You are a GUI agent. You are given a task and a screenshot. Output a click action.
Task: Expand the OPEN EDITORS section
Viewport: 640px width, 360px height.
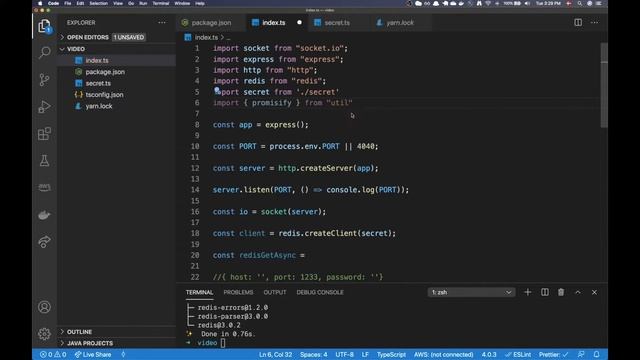coord(88,37)
